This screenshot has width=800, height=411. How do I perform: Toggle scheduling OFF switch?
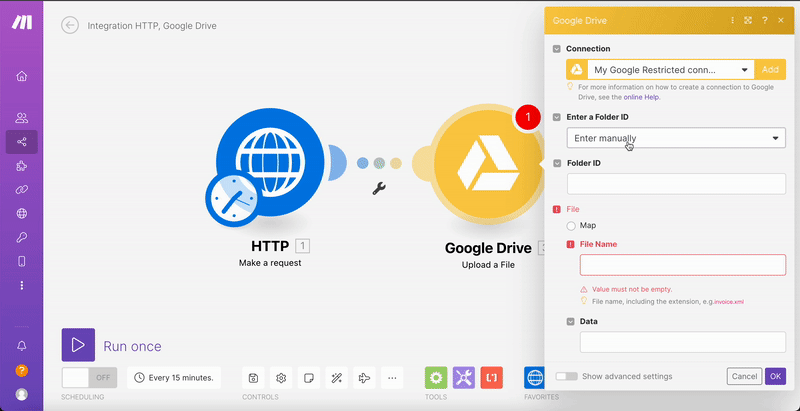click(89, 378)
